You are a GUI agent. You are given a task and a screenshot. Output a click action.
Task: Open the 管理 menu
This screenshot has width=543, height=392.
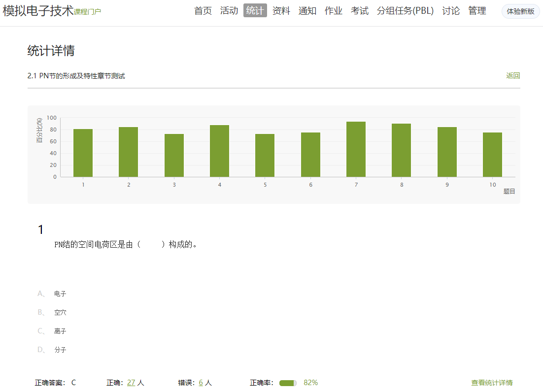(477, 11)
